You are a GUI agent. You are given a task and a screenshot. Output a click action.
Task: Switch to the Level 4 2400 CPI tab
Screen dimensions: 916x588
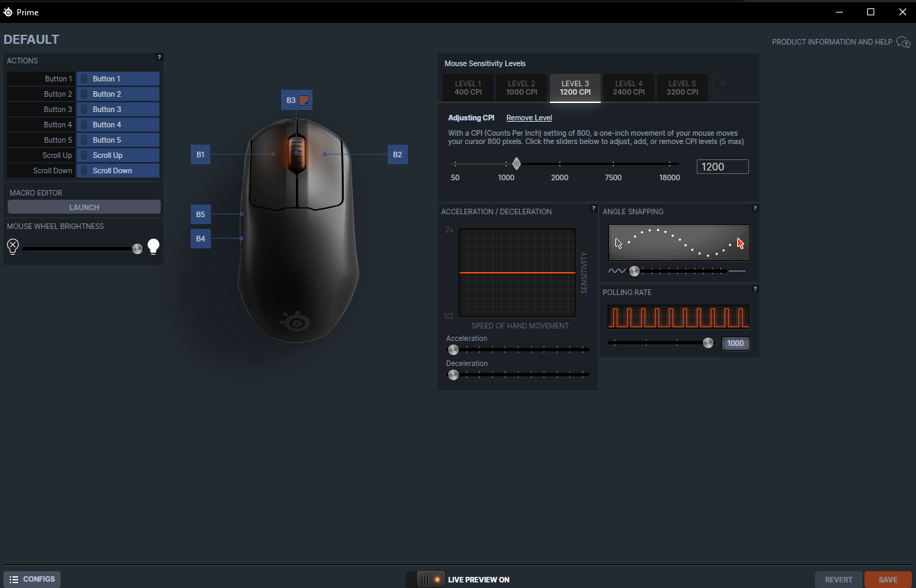coord(629,88)
